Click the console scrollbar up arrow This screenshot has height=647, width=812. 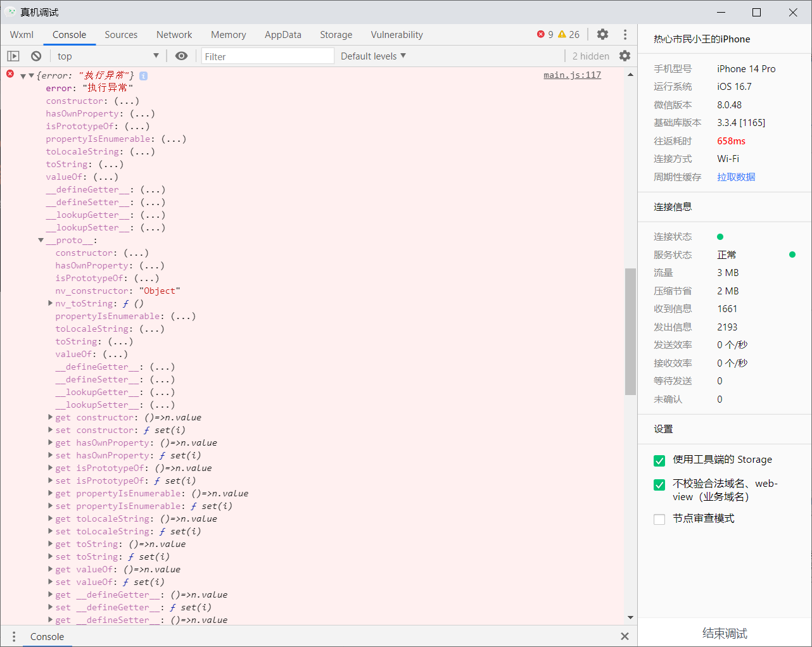tap(630, 74)
